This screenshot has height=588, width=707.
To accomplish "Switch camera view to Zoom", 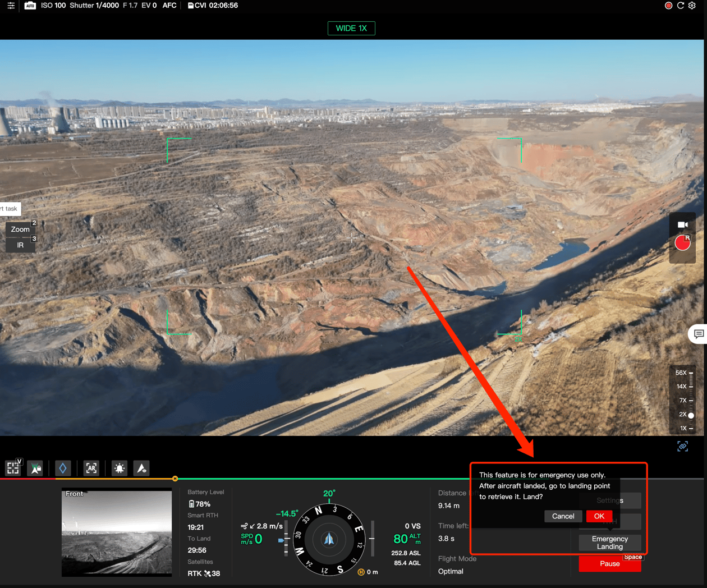I will pos(20,229).
